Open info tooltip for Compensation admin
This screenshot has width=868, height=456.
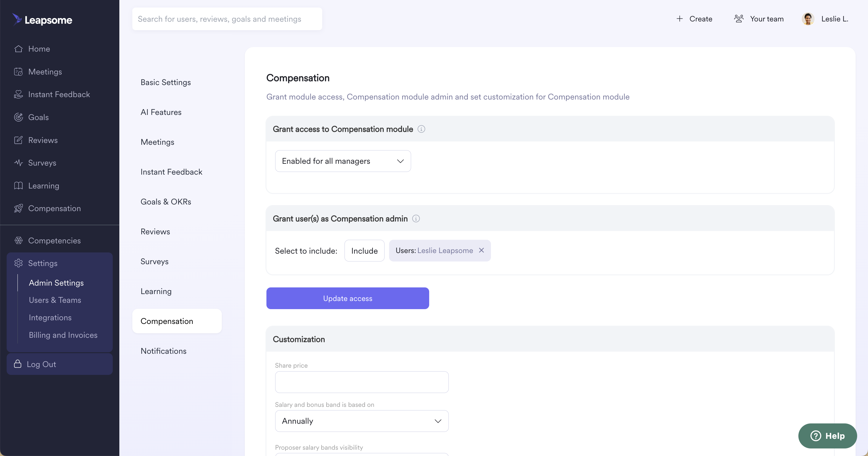[x=416, y=219]
